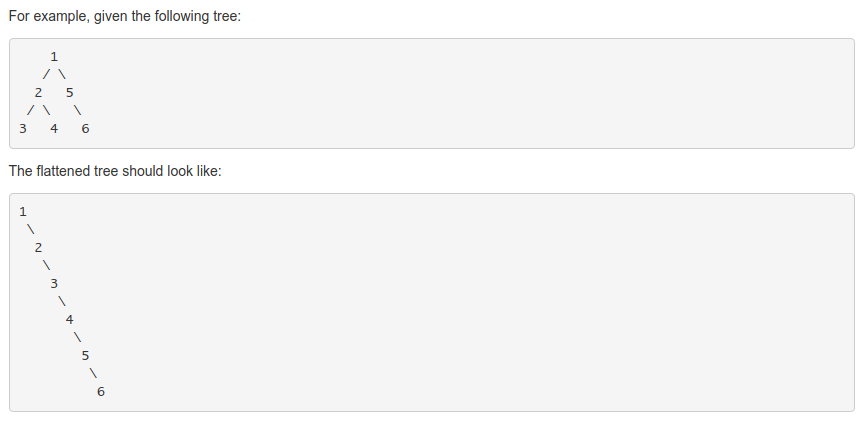Select node 5 in the original tree
The width and height of the screenshot is (864, 422).
(69, 92)
